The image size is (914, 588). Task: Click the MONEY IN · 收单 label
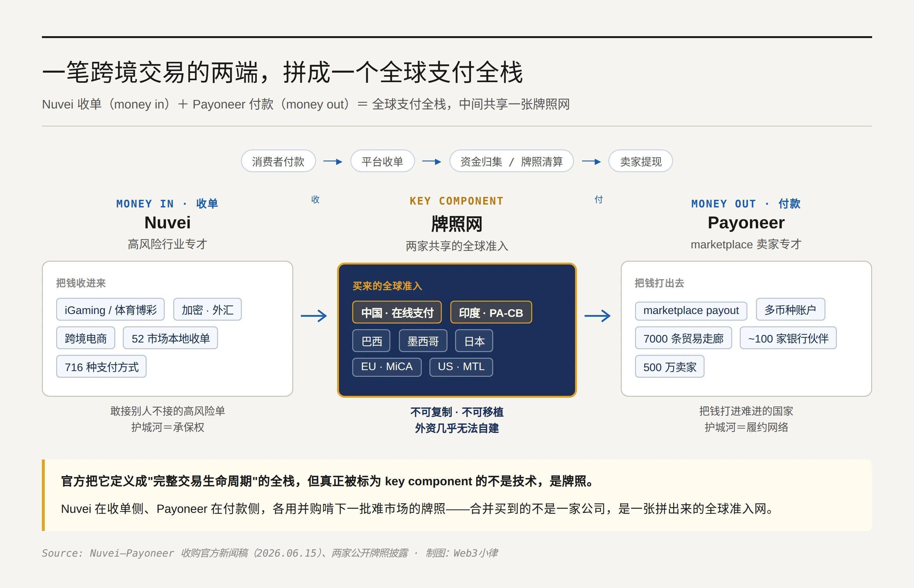[167, 204]
